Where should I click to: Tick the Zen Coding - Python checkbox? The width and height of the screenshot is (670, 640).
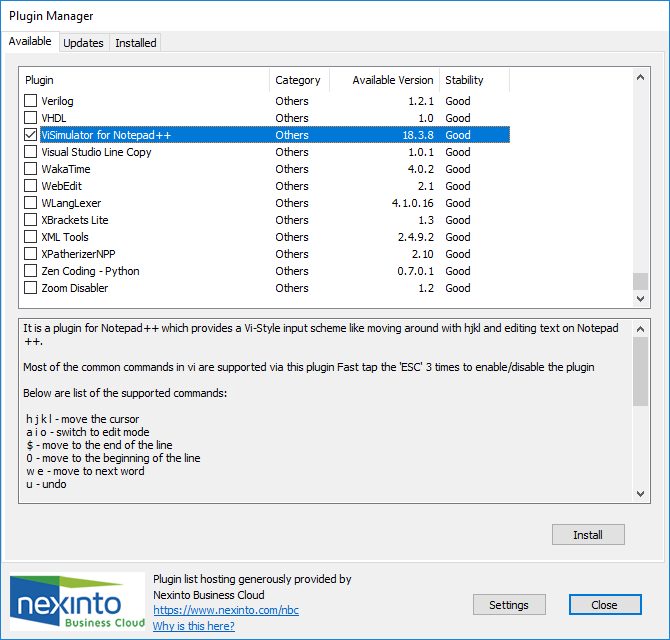(x=30, y=271)
